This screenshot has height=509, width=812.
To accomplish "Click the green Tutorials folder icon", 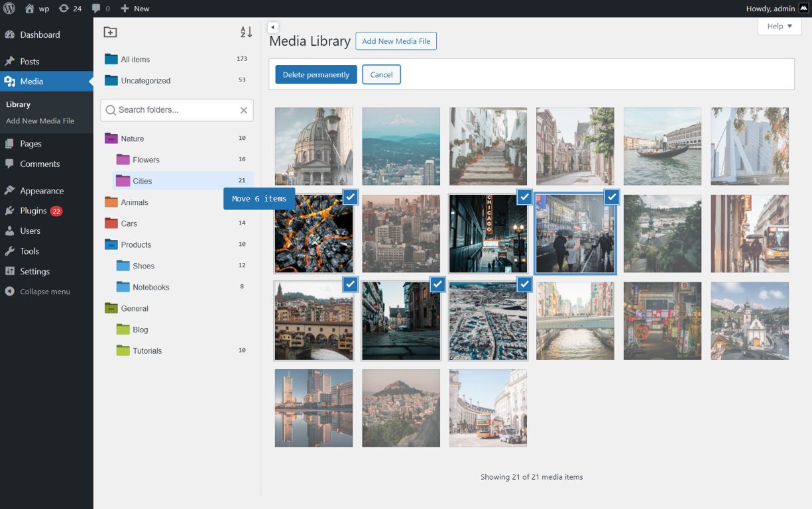I will point(123,351).
